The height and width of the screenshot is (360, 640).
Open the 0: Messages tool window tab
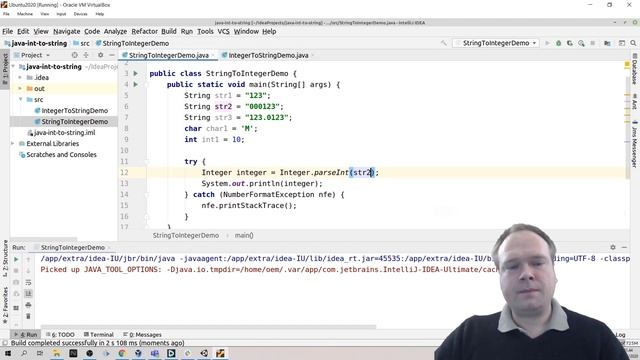pos(142,335)
